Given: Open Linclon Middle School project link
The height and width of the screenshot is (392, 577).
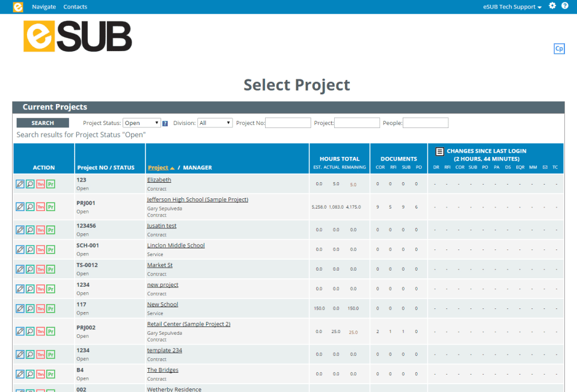Looking at the screenshot, I should coord(176,245).
